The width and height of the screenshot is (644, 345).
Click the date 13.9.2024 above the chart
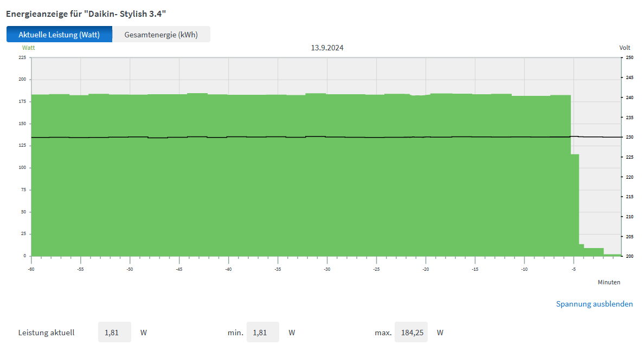(x=327, y=48)
